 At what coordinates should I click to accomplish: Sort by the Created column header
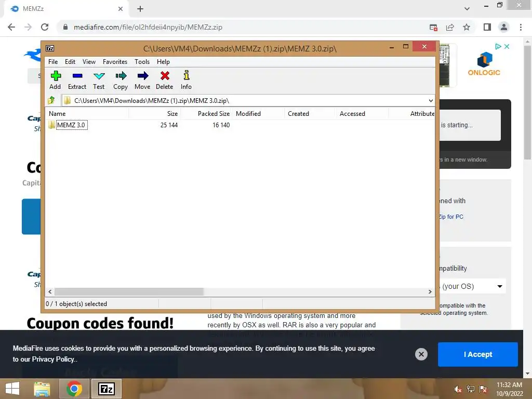[310, 114]
